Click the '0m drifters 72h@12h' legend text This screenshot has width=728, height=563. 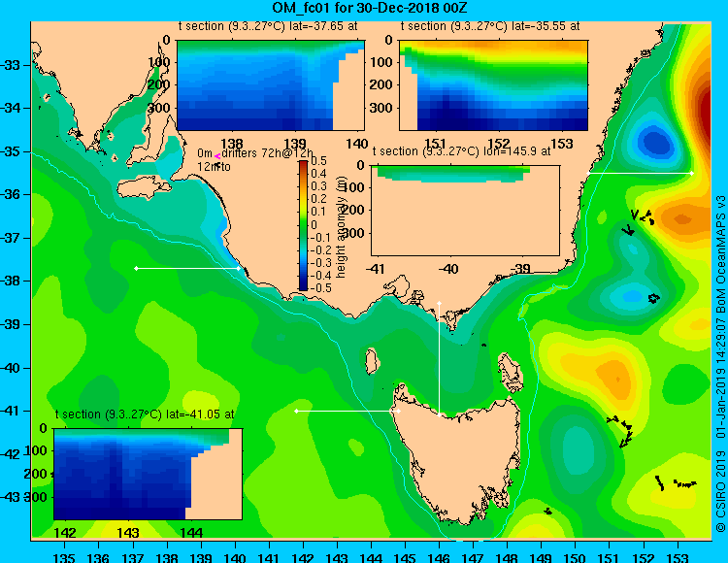pos(255,153)
